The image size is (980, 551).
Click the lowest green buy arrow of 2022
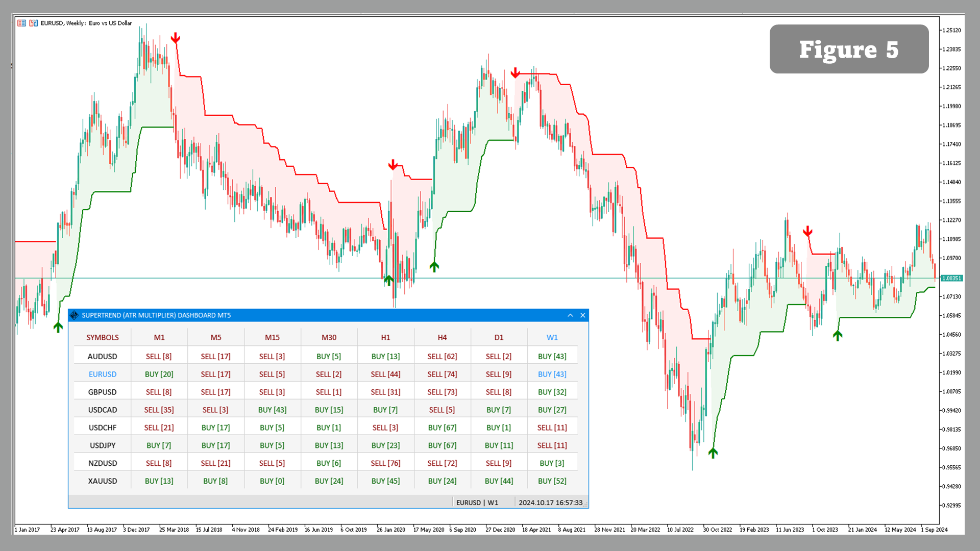[x=713, y=453]
